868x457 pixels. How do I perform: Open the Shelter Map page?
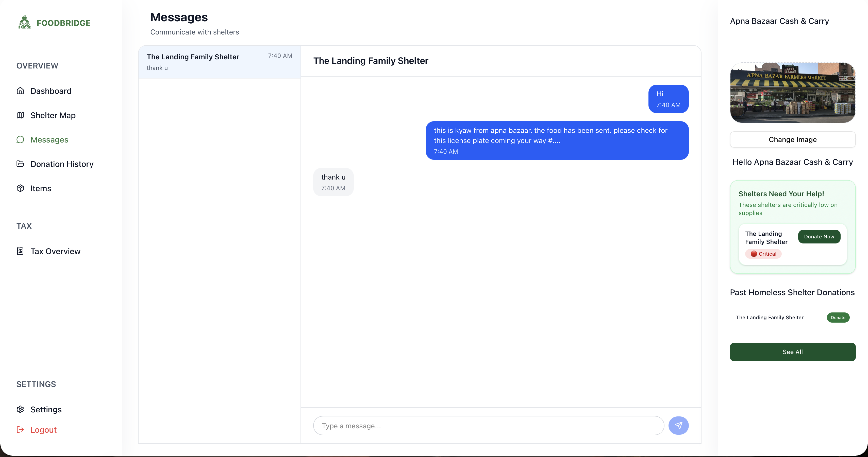coord(53,115)
